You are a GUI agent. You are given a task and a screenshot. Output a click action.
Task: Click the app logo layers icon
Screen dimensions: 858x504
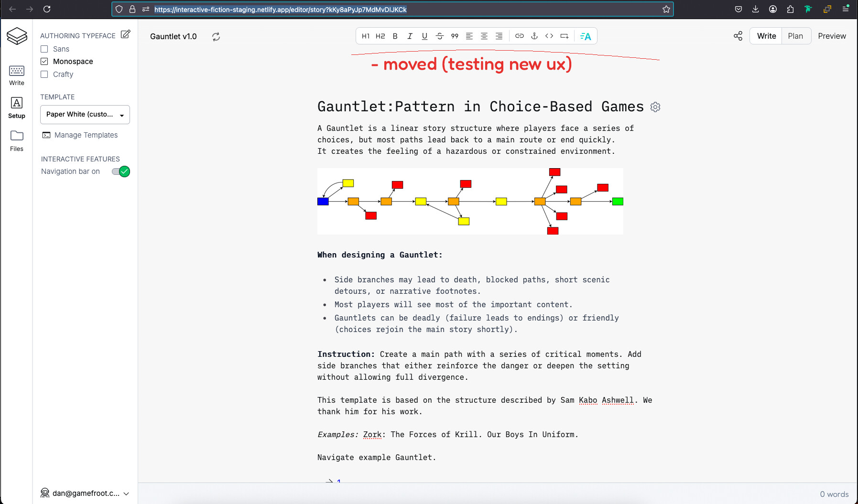click(17, 36)
